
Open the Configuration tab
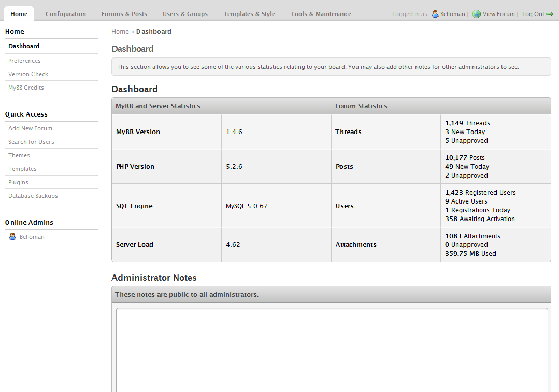click(x=66, y=14)
